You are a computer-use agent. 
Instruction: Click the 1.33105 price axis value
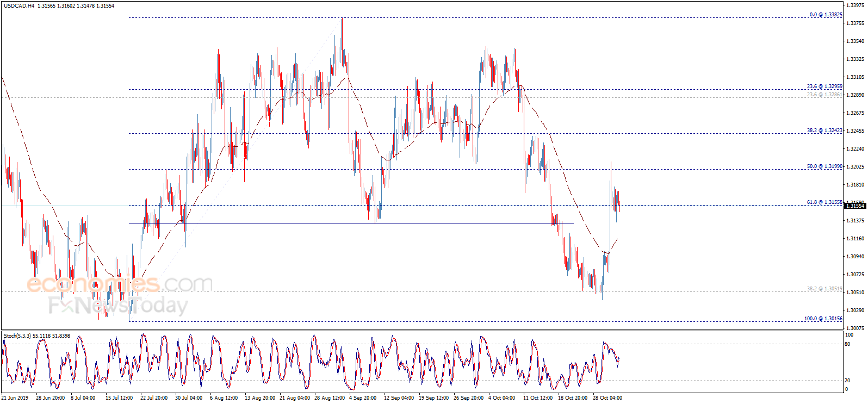(855, 77)
